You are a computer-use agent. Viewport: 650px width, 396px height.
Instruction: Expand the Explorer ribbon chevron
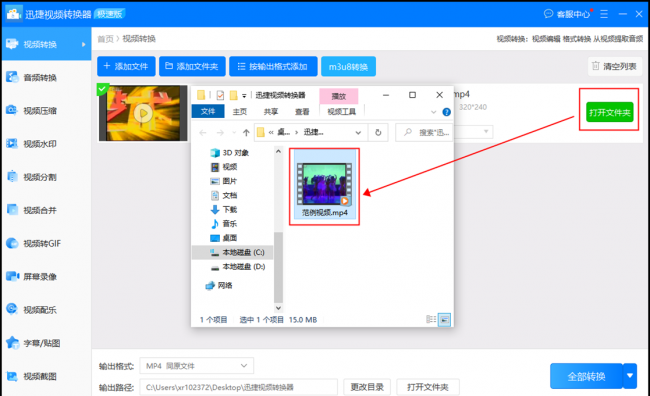[x=434, y=112]
